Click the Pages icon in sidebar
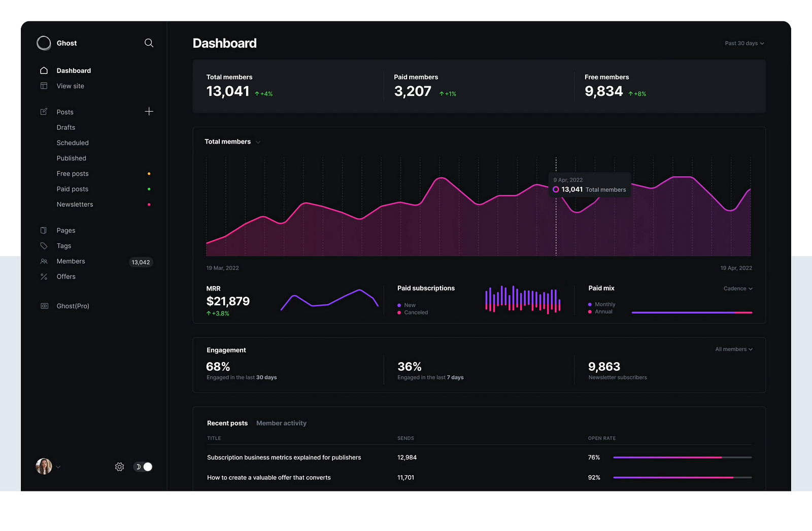Screen dimensions: 812x531 pos(44,231)
